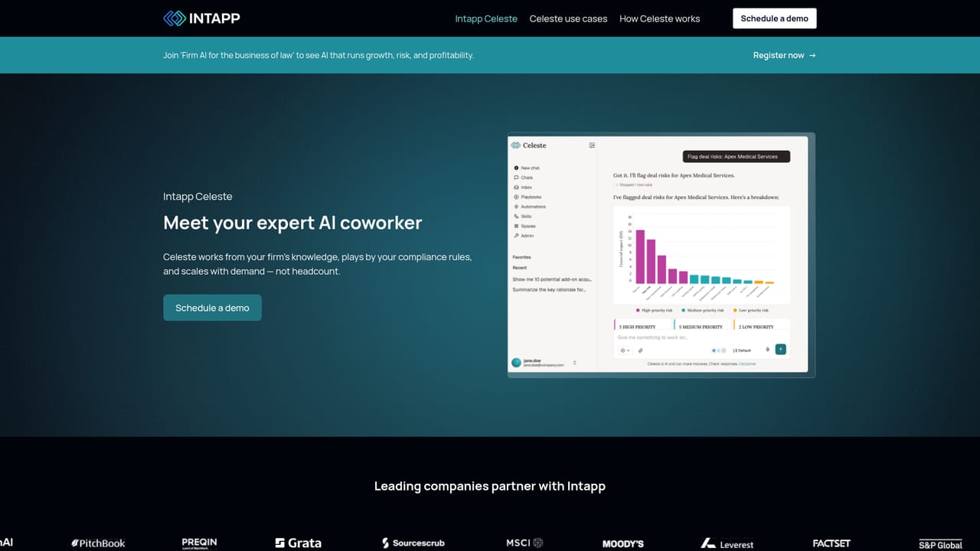
Task: Click the header Schedule a demo button
Action: [x=774, y=18]
